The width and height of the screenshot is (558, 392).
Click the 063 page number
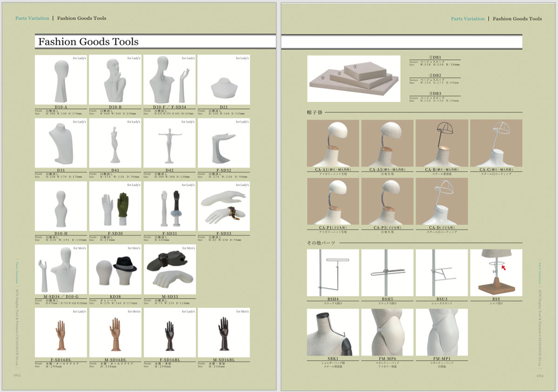coord(17,375)
